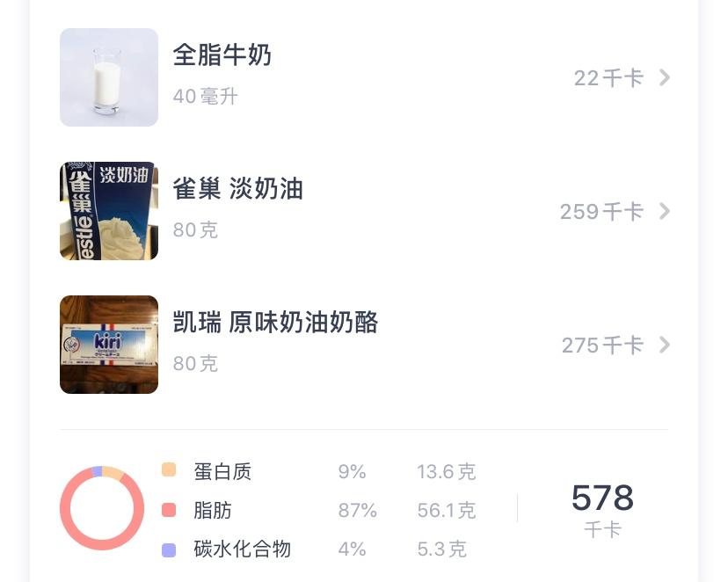Expand the 凯瑞 原味奶油奶酪 entry chevron
Viewport: 728px width, 582px height.
[x=665, y=346]
